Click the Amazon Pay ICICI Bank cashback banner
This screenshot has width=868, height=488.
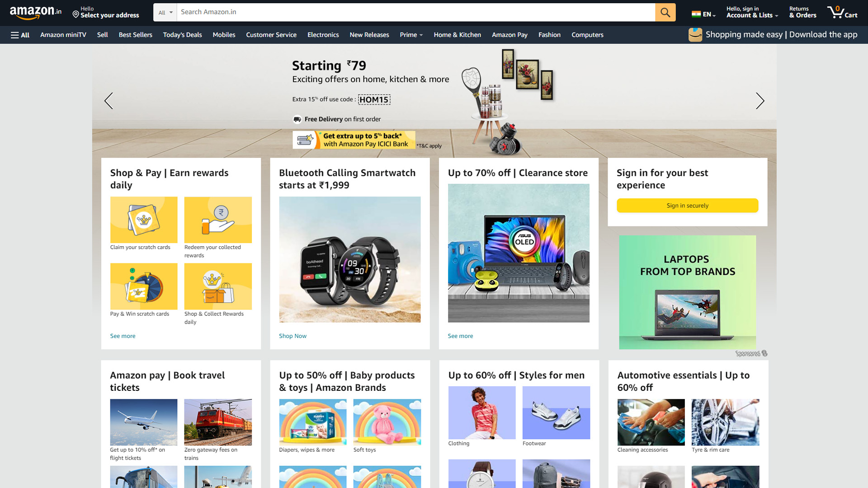tap(354, 140)
